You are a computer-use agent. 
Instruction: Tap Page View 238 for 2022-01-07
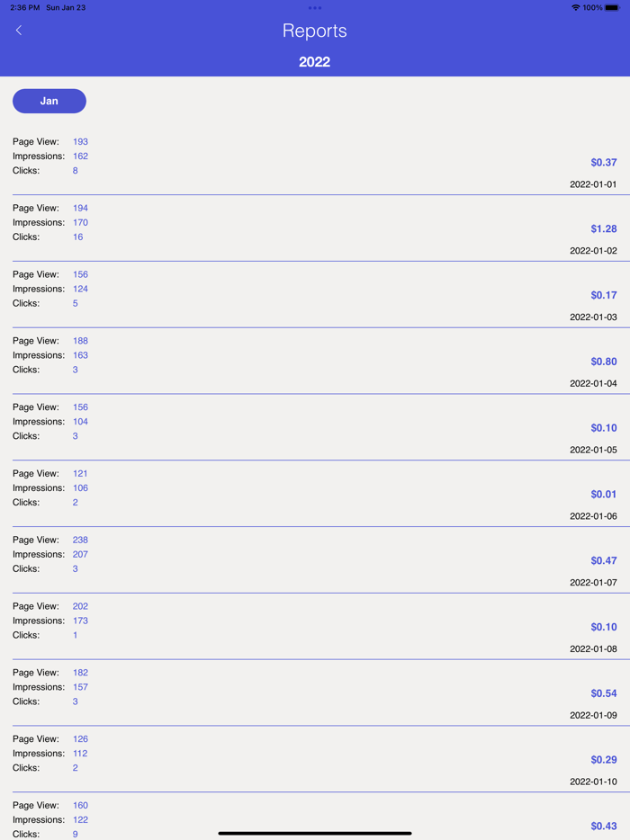pyautogui.click(x=80, y=540)
